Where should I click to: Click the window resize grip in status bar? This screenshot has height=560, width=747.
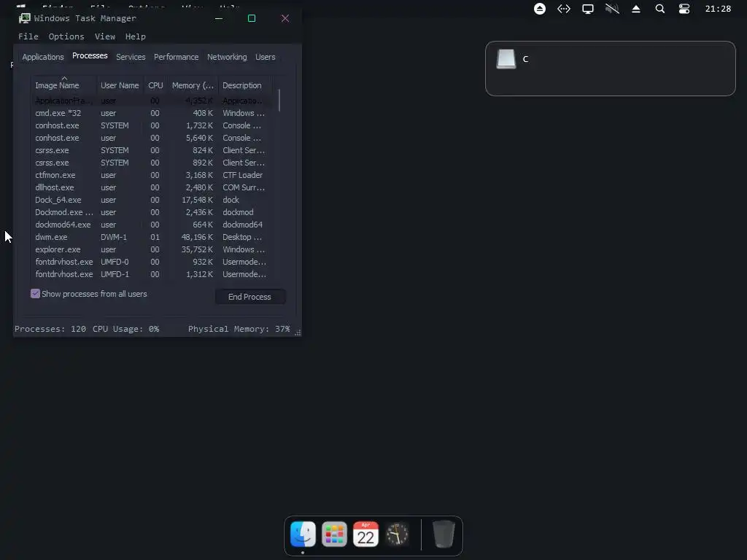coord(298,332)
